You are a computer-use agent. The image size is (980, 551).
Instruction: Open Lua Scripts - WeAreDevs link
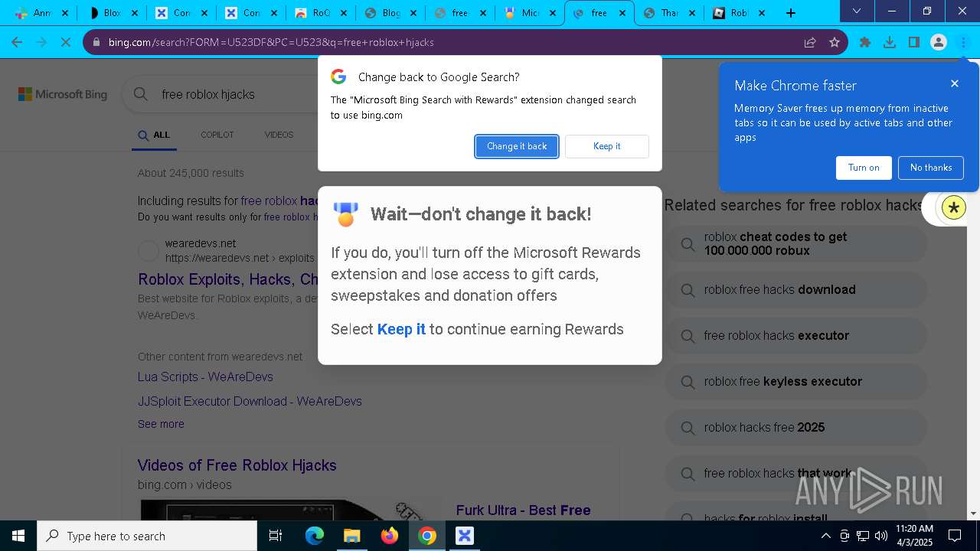pos(205,377)
